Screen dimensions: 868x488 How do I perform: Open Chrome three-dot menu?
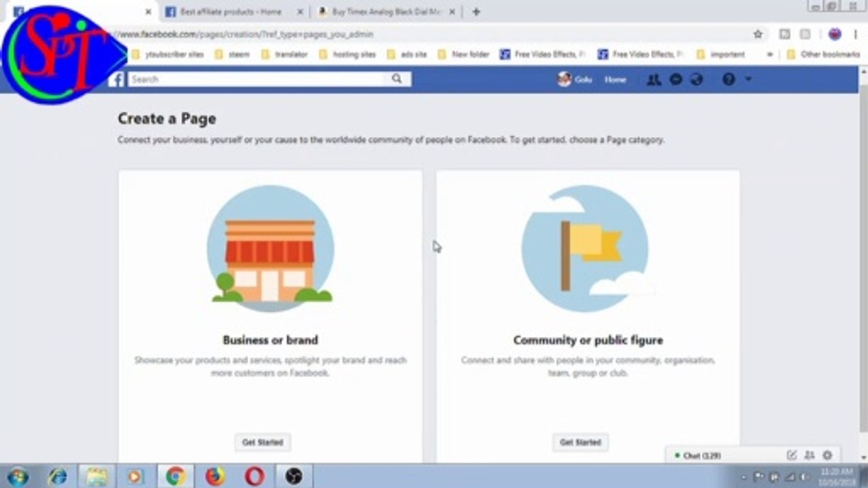tap(856, 34)
